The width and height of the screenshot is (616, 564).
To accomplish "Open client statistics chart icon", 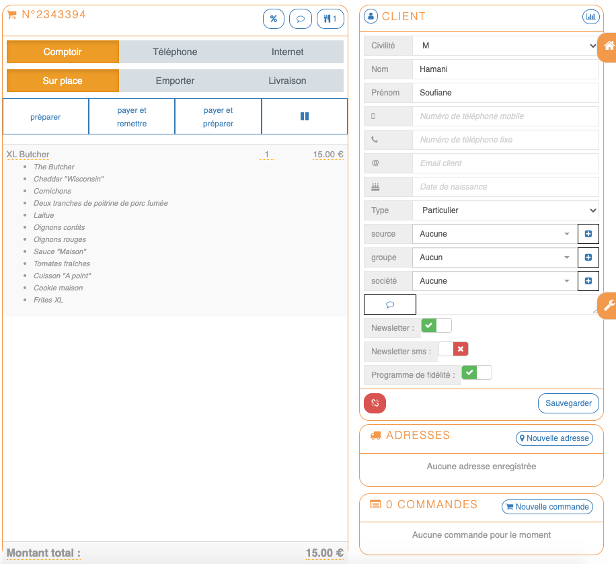I will coord(589,17).
